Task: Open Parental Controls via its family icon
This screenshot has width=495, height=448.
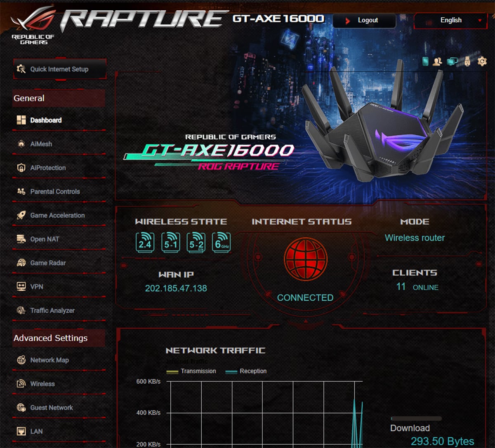Action: 21,191
